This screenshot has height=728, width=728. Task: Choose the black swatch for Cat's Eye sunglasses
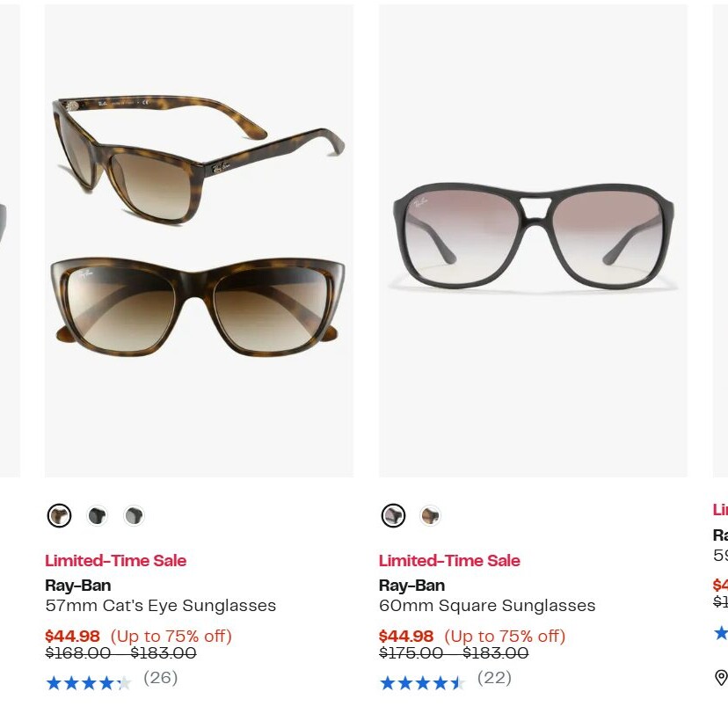(97, 515)
